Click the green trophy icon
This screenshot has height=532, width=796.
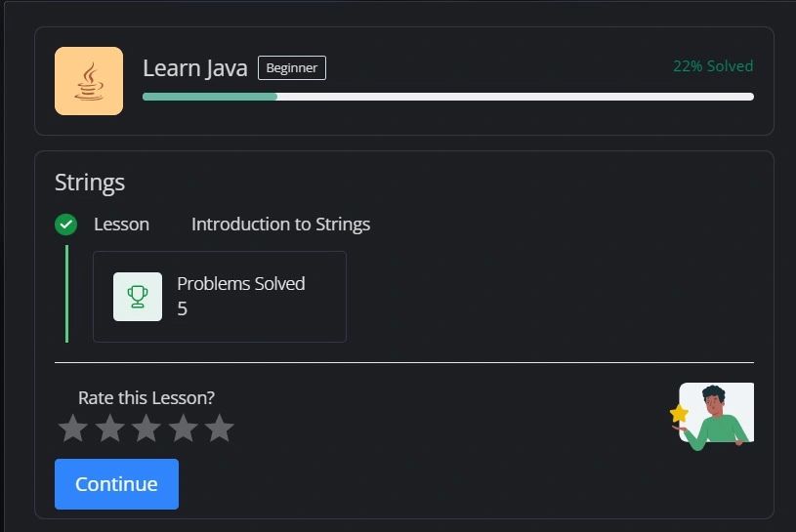pos(138,297)
